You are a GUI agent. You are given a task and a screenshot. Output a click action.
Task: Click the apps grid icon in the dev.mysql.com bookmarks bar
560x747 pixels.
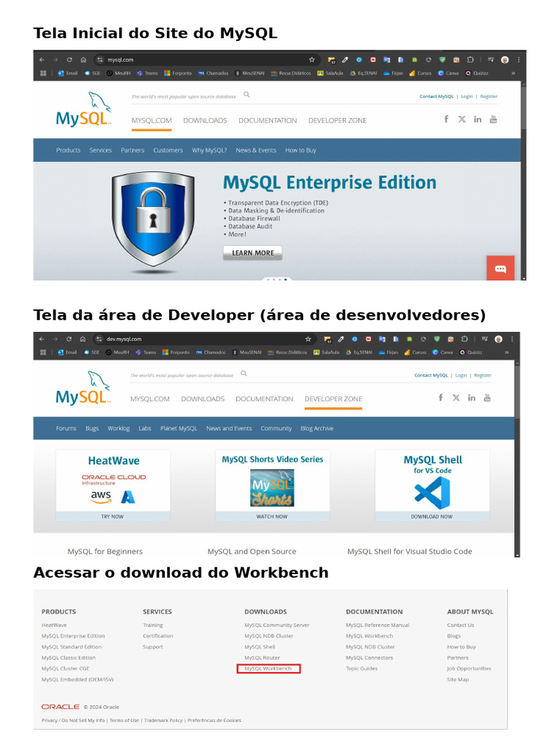43,352
